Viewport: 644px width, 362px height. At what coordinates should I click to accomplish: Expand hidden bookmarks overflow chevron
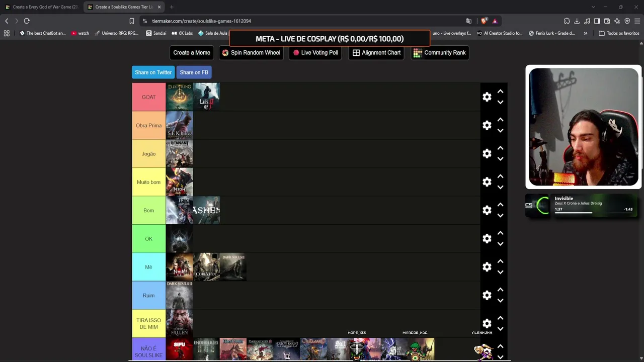585,33
